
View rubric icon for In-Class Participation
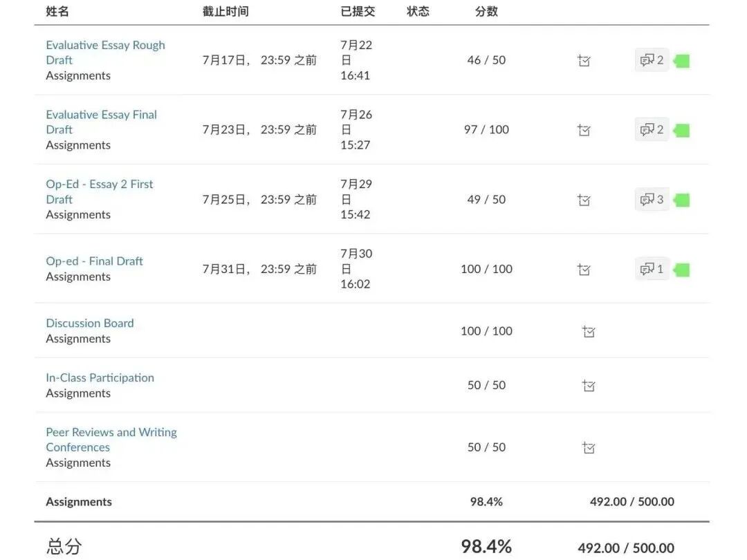[x=589, y=386]
